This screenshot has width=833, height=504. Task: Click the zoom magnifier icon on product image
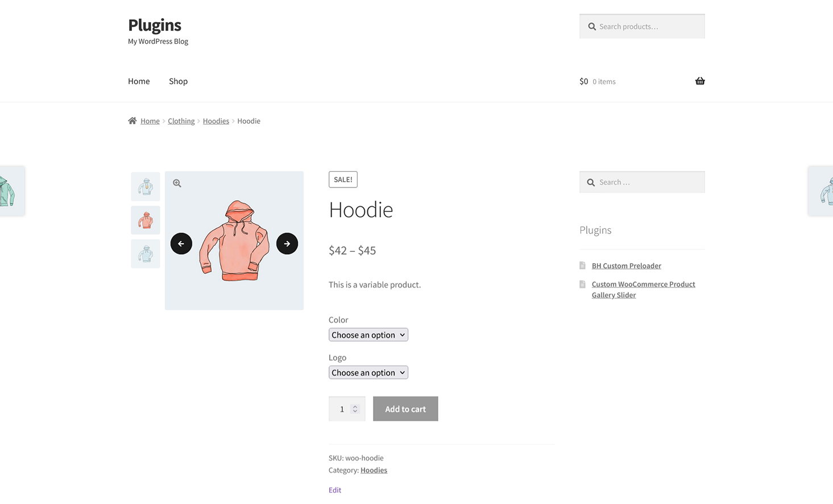click(177, 184)
